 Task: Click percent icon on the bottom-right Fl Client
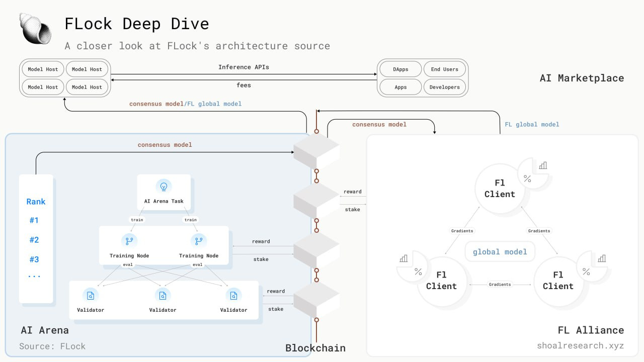point(586,271)
